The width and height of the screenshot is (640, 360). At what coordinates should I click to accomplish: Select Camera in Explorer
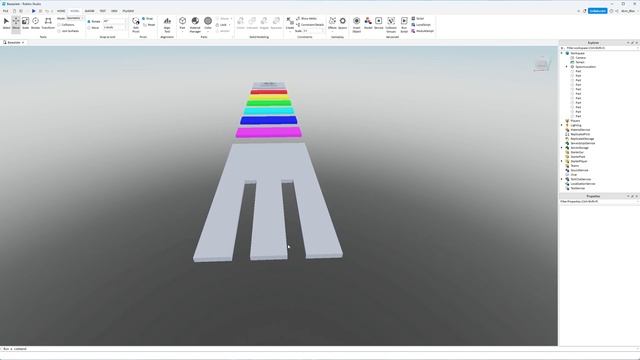[x=580, y=58]
